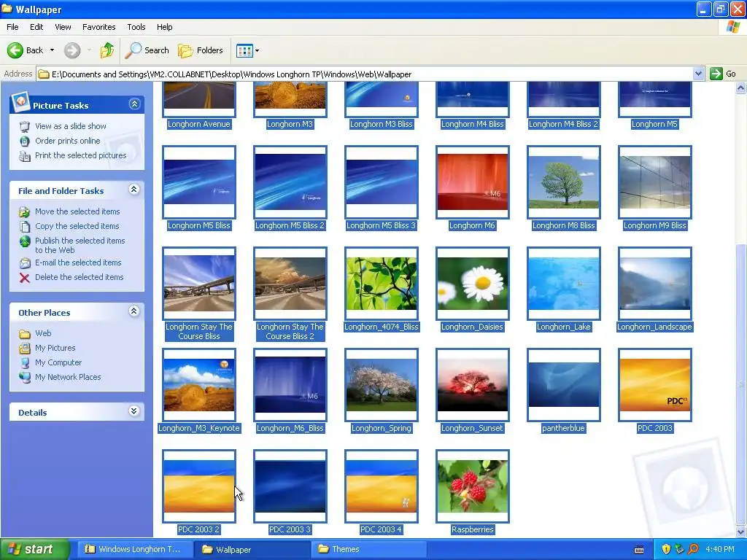Click the scrollbar down arrow
Viewport: 747px width, 560px height.
pyautogui.click(x=740, y=532)
